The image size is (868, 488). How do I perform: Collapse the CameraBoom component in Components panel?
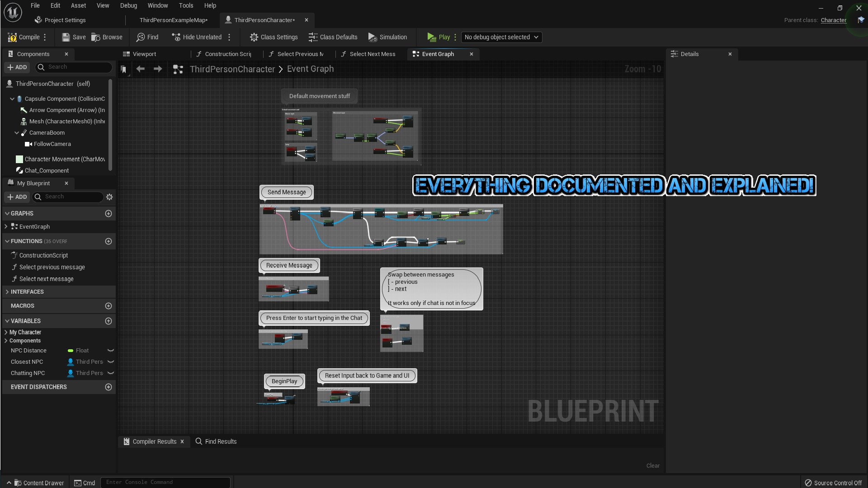[x=17, y=132]
